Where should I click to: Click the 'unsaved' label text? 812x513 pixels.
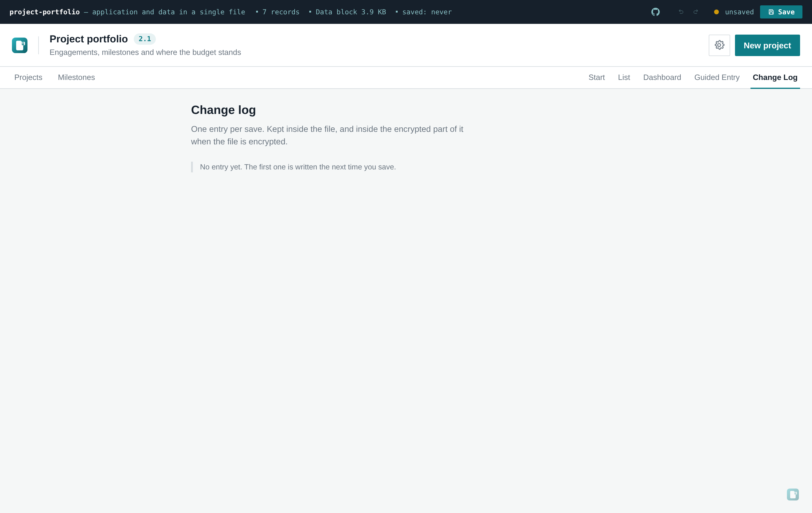pyautogui.click(x=739, y=12)
